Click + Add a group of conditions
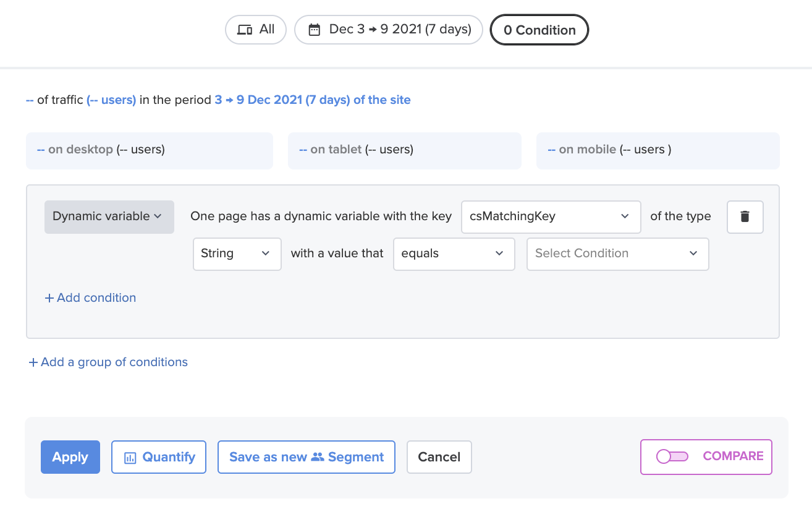This screenshot has height=522, width=812. 108,362
